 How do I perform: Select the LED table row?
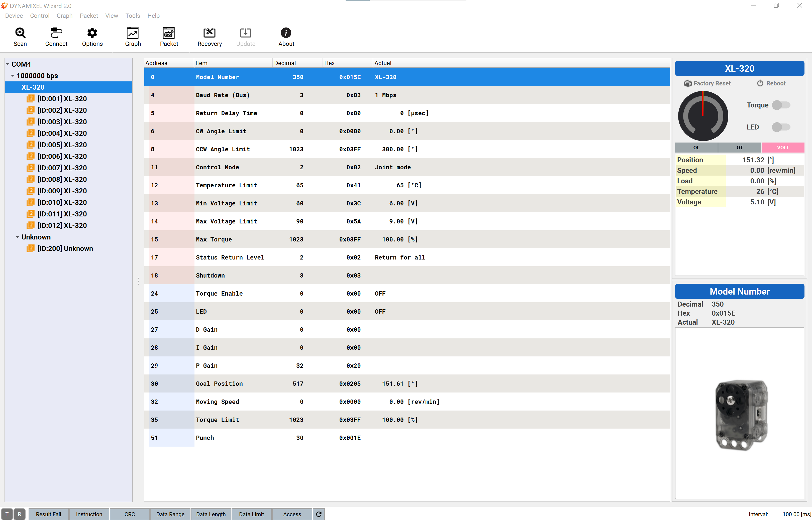pyautogui.click(x=407, y=311)
